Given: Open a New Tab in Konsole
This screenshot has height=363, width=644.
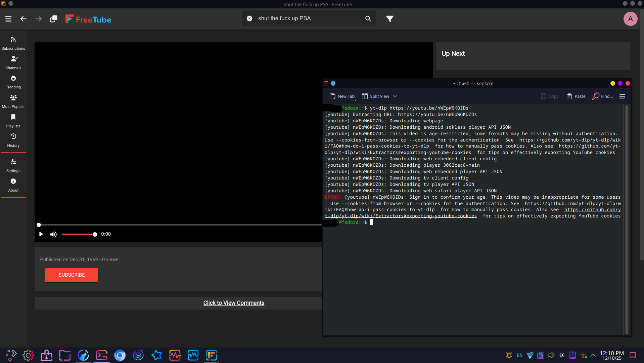Looking at the screenshot, I should pos(342,96).
